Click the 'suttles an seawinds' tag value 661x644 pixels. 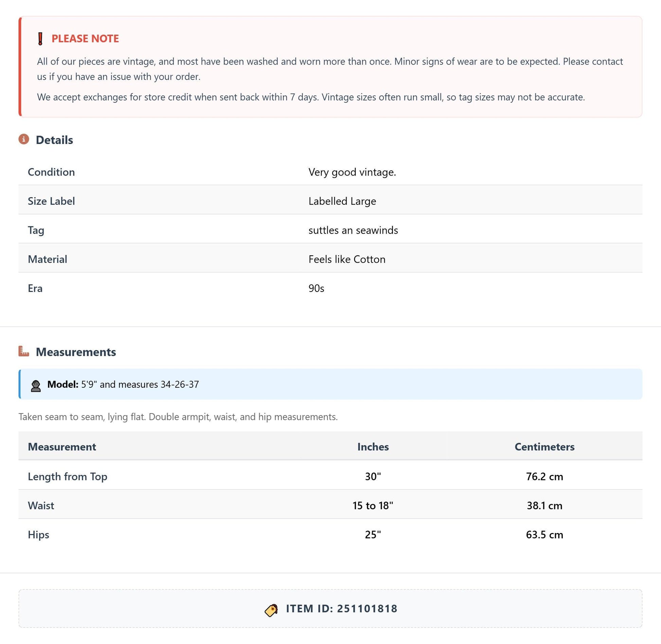coord(353,230)
